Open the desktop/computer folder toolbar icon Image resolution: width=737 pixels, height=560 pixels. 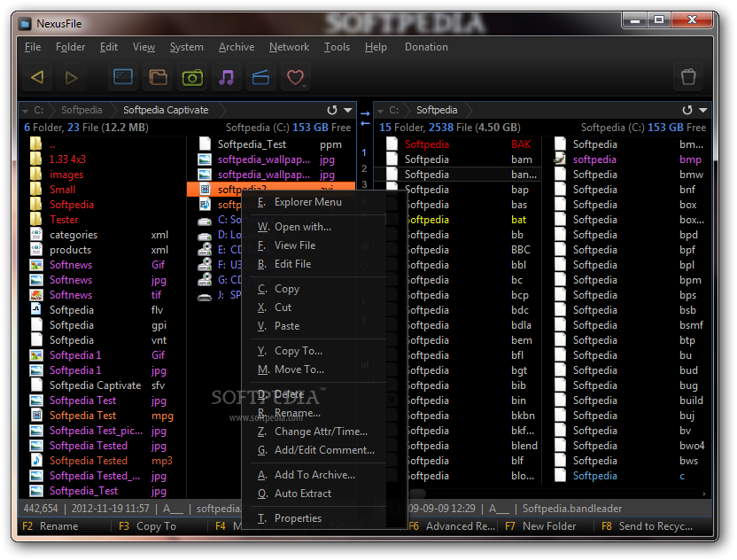123,77
